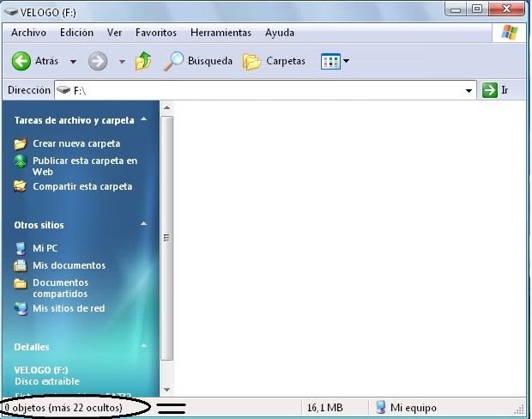Click the F:\ address input field
Screen dimensions: 532x419
point(265,90)
